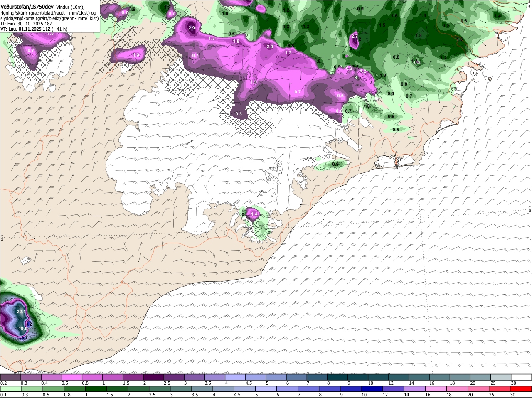Pick the lower legend swatch between 7 and 8
532x398 pixels.
[309, 389]
